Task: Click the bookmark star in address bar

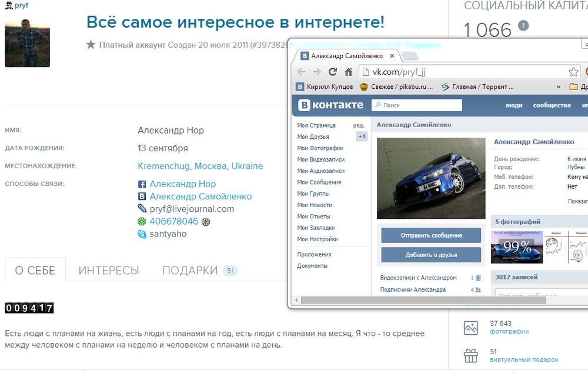Action: (573, 72)
